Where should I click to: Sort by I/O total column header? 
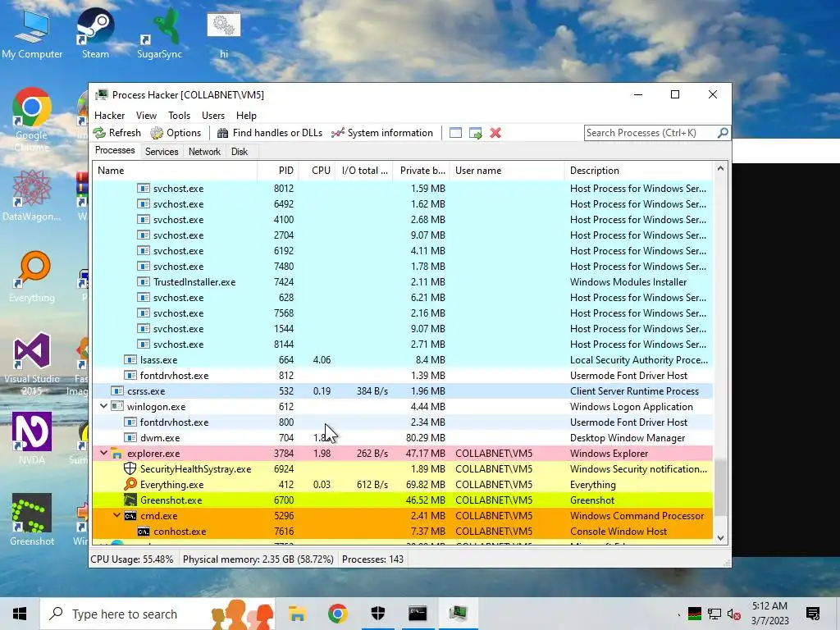(364, 171)
